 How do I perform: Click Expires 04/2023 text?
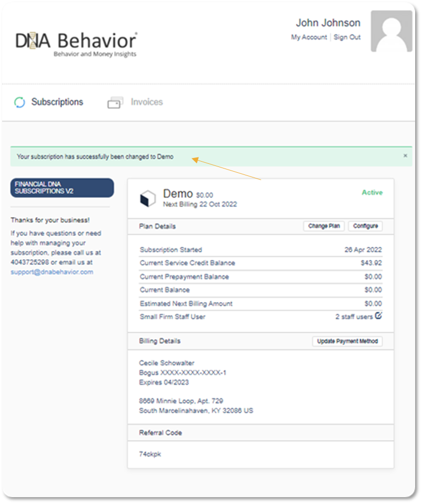(164, 382)
